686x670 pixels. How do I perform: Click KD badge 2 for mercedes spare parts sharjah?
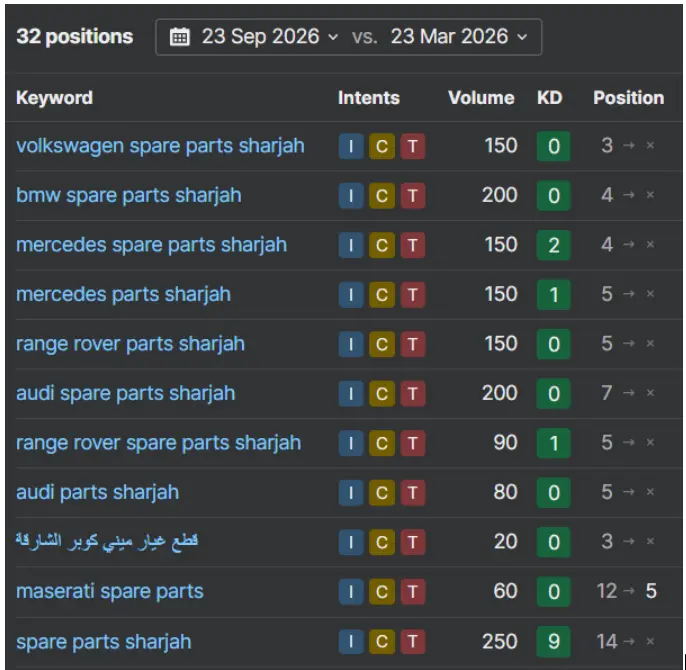pyautogui.click(x=553, y=245)
